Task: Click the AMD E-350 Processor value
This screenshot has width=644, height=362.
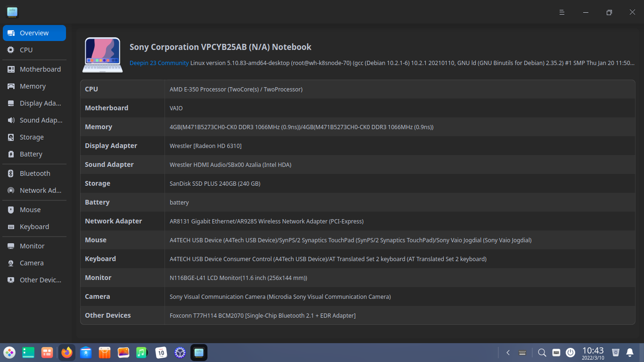Action: 236,89
